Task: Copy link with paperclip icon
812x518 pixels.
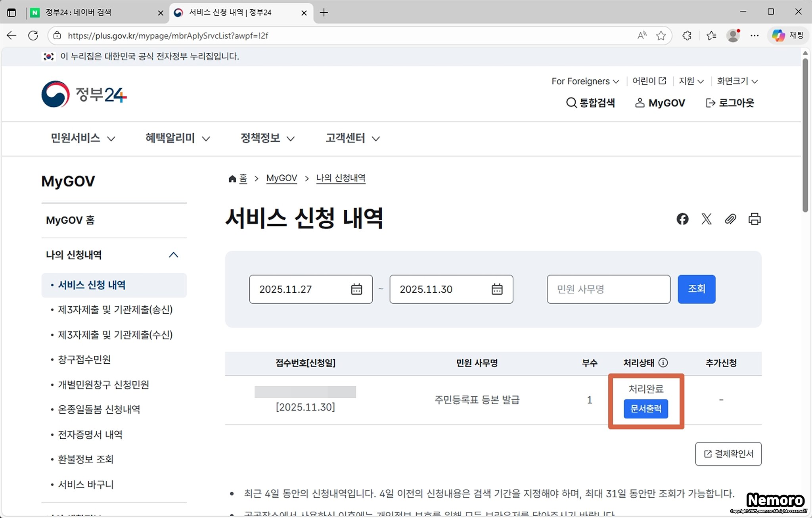Action: [x=730, y=219]
